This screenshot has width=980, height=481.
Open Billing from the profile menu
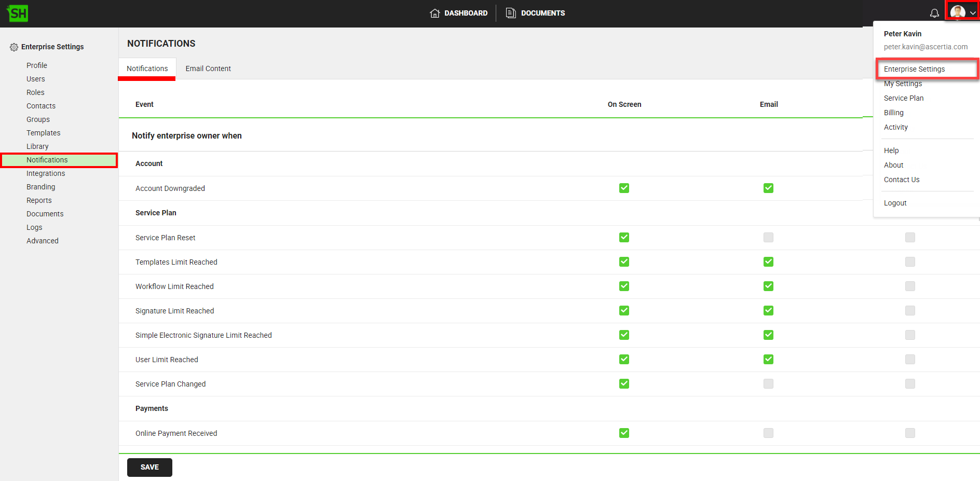893,113
